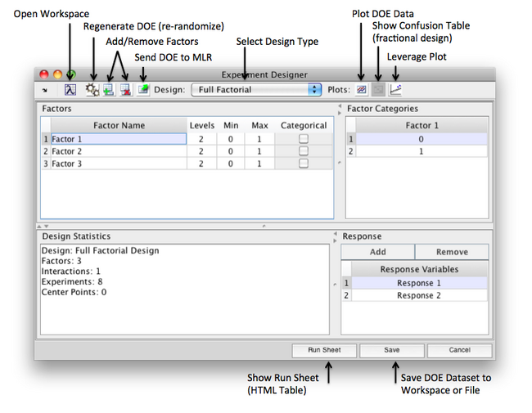Click the Open Workspace lambda icon
The height and width of the screenshot is (413, 532).
[x=70, y=89]
